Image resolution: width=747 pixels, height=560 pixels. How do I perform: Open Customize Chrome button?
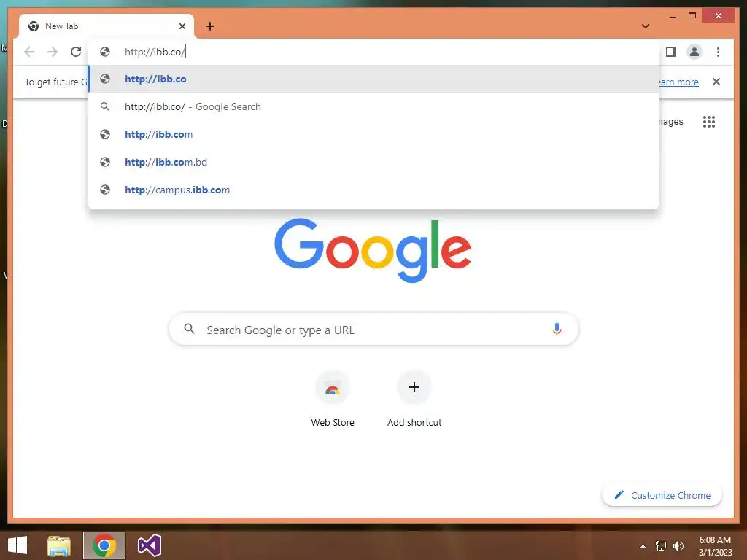(662, 495)
